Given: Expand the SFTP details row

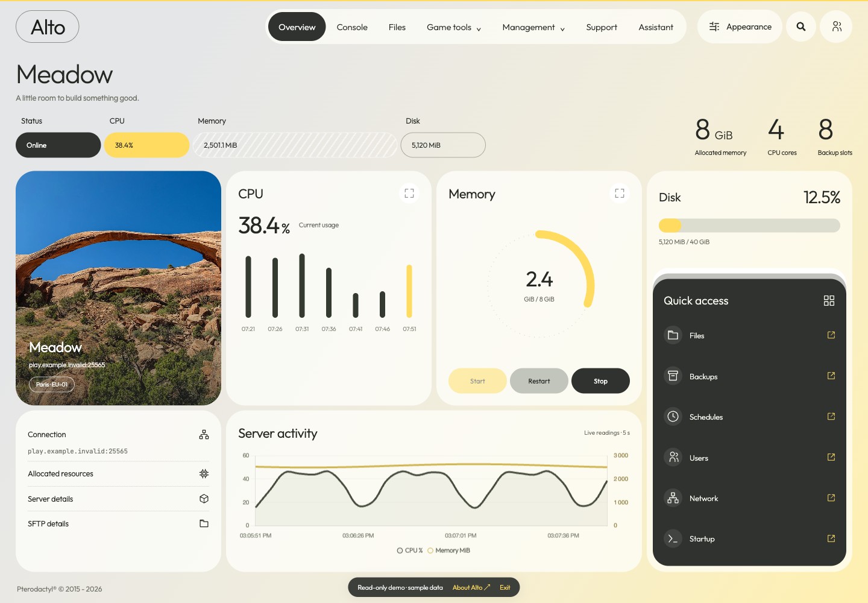Looking at the screenshot, I should tap(118, 524).
